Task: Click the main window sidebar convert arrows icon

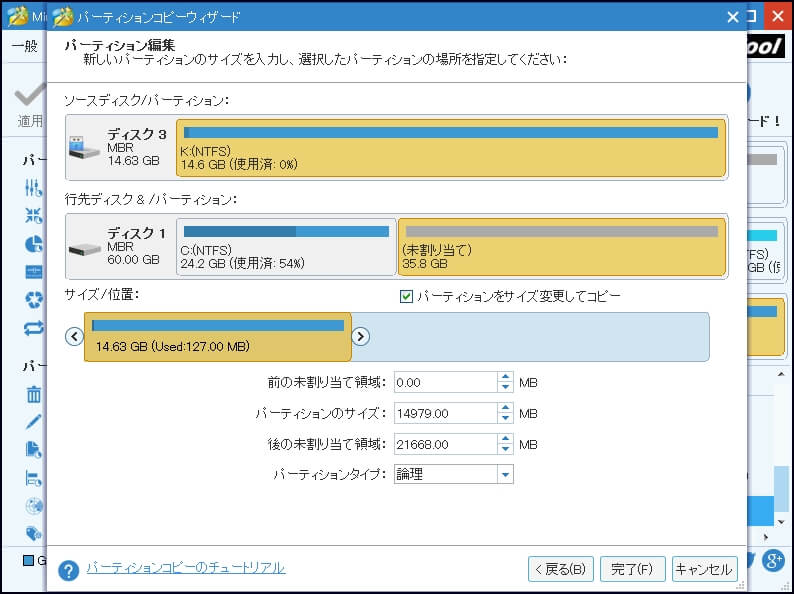Action: (33, 329)
